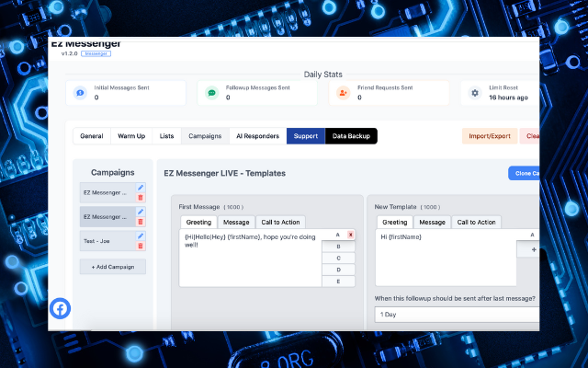Viewport: 588px width, 368px height.
Task: Select the topmost EZ Messenger campaign row
Action: click(107, 192)
